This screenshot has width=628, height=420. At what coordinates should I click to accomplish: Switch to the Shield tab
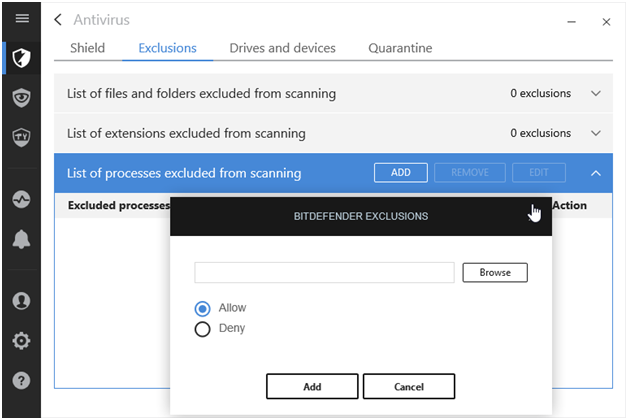(87, 48)
